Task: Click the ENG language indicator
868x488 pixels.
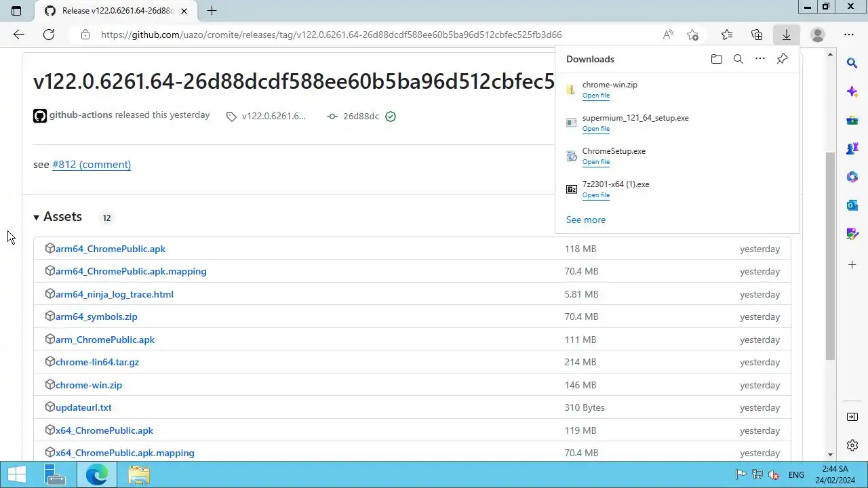Action: coord(796,475)
